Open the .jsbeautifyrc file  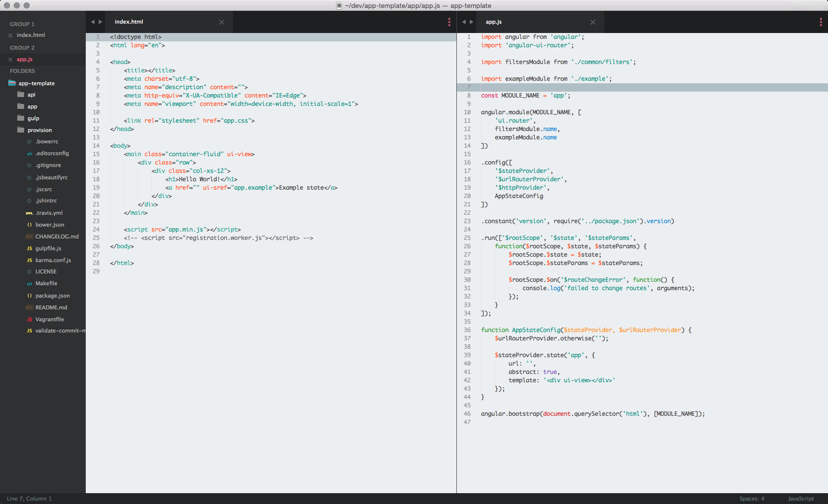click(x=52, y=177)
